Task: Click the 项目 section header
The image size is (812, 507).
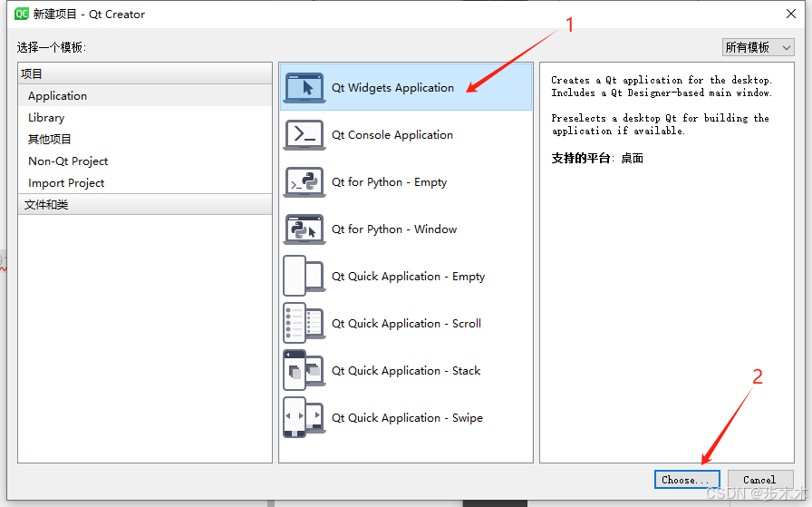Action: click(145, 73)
